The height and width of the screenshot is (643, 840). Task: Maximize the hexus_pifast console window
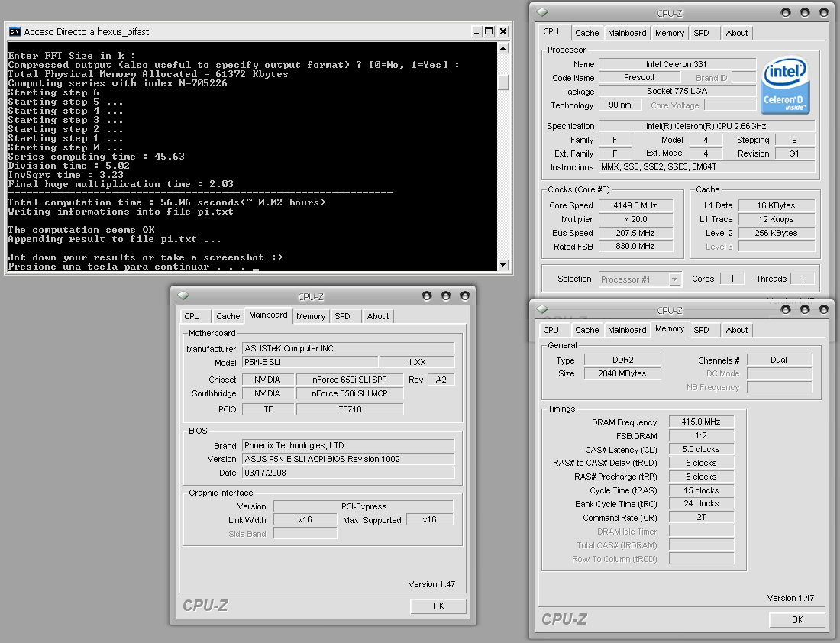click(489, 31)
